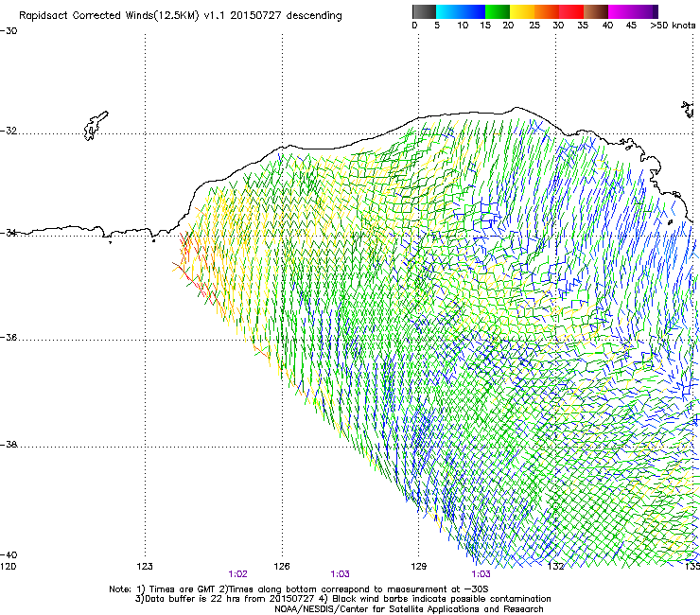Click the gray 0-5 knots color segment
700x615 pixels.
[x=424, y=11]
